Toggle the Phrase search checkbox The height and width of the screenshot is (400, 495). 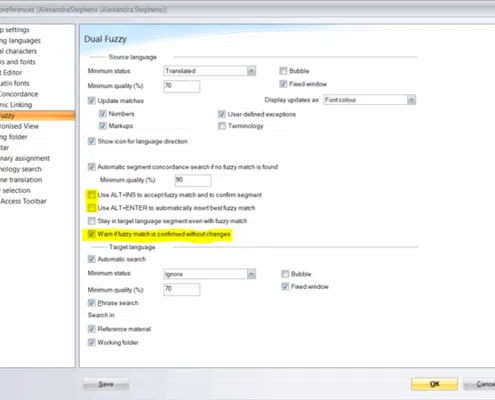(x=91, y=303)
